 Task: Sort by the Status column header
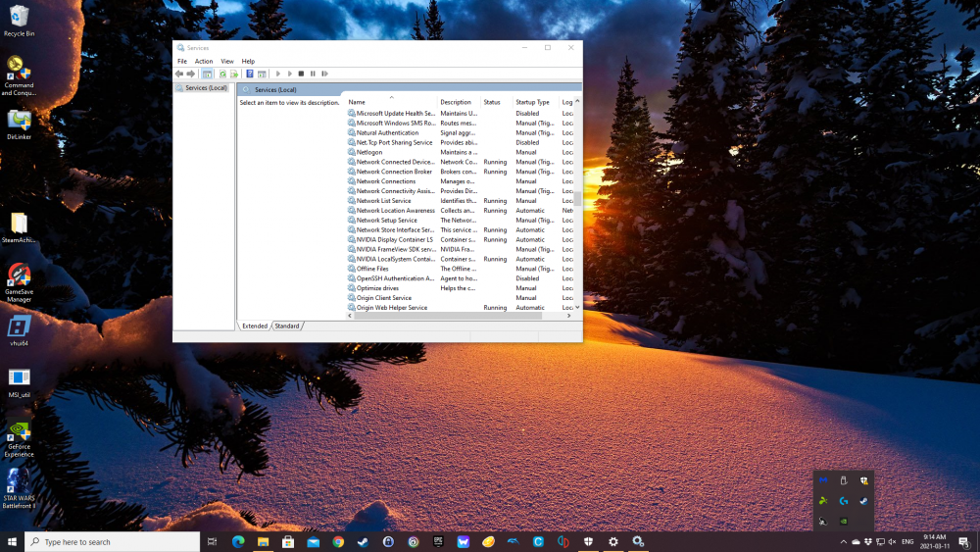(x=496, y=102)
